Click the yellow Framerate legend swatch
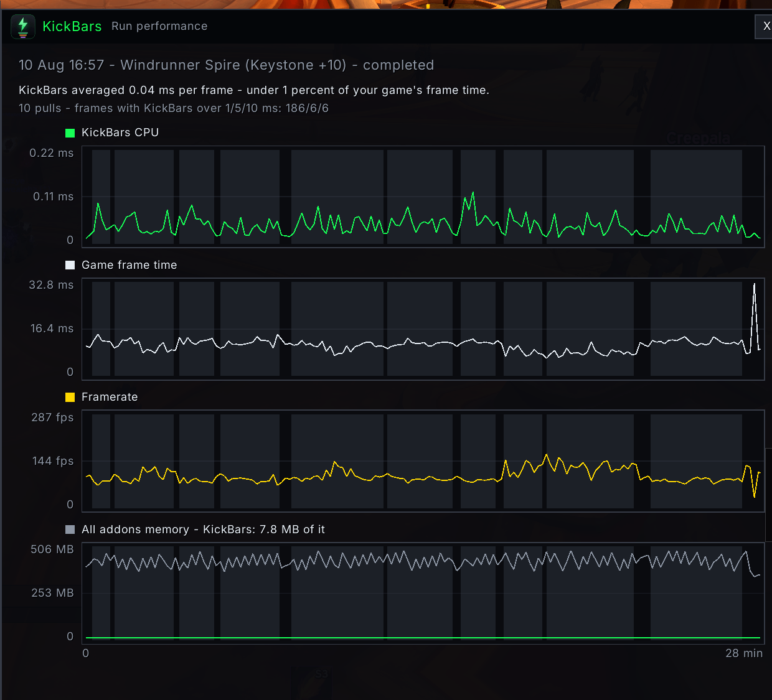The height and width of the screenshot is (700, 772). pos(70,397)
